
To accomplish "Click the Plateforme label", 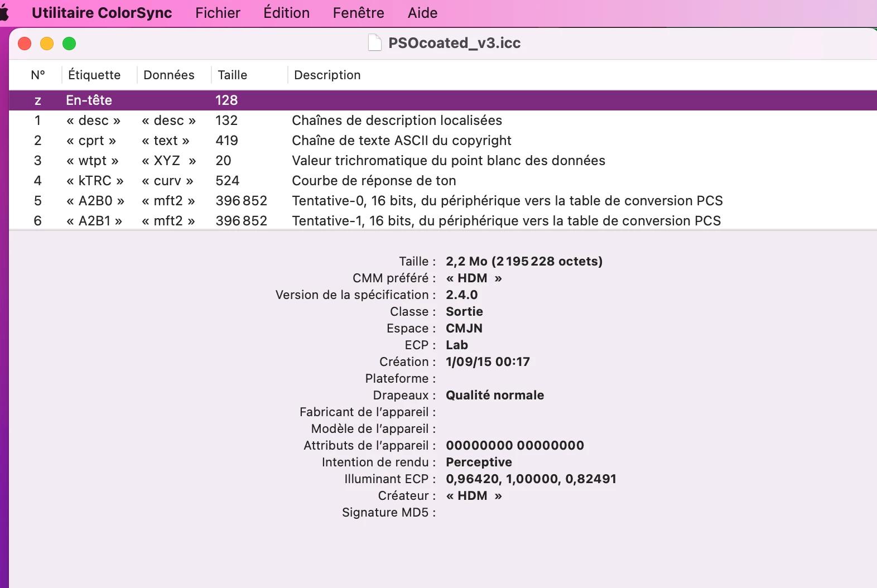I will (401, 379).
